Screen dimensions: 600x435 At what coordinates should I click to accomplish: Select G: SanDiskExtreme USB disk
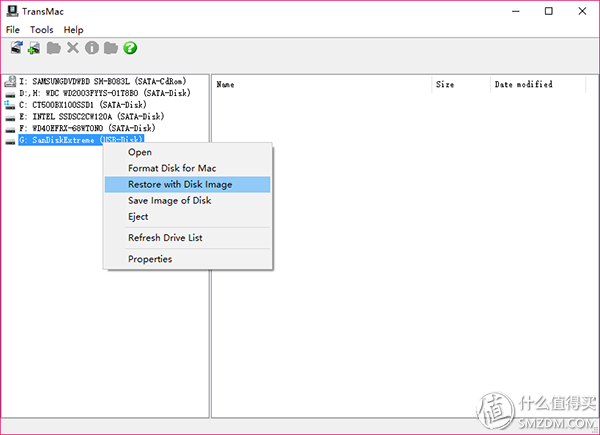tap(81, 140)
